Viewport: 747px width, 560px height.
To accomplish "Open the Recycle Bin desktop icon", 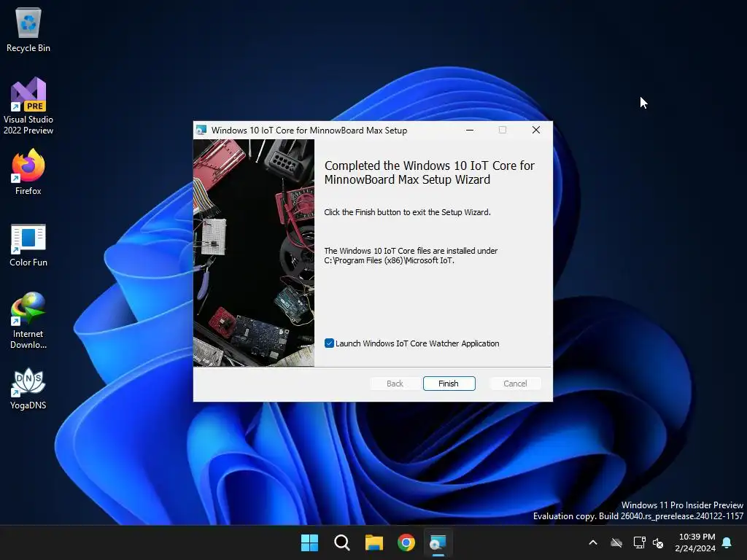I will [28, 29].
